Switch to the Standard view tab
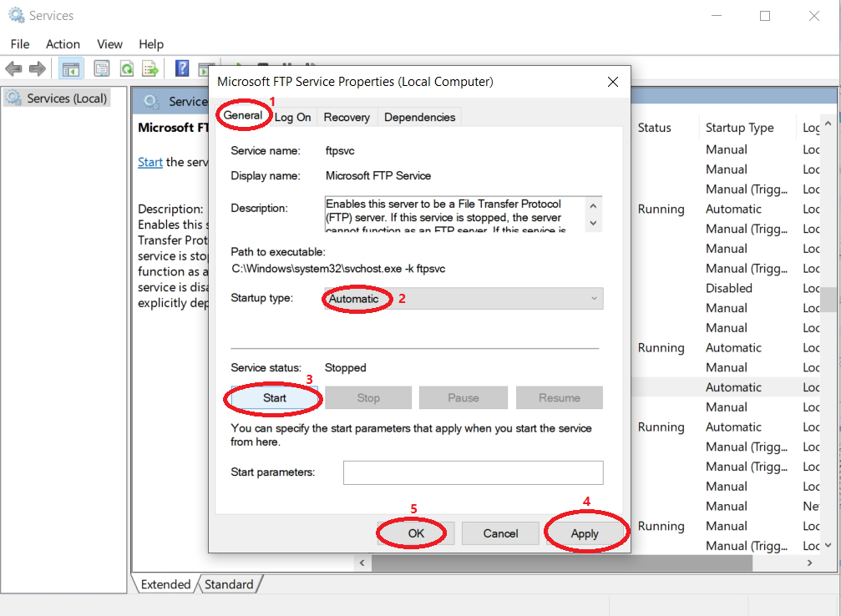Image resolution: width=841 pixels, height=616 pixels. [229, 583]
